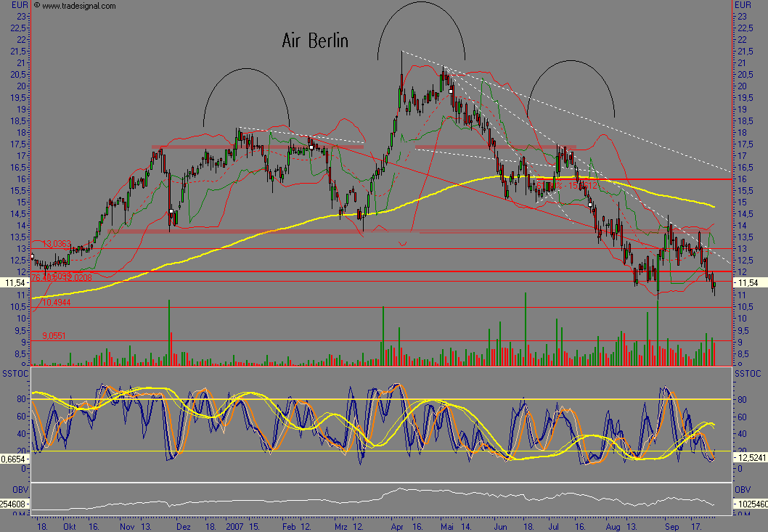Select the Sep month label on time axis
768x532 pixels.
coord(671,525)
